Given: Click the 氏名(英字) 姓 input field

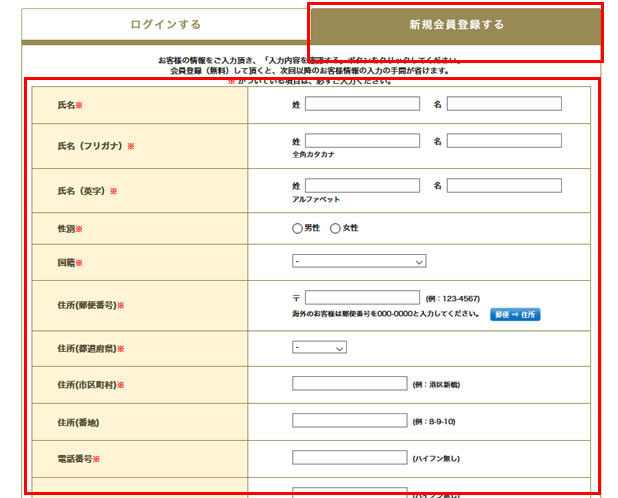Looking at the screenshot, I should (x=362, y=186).
